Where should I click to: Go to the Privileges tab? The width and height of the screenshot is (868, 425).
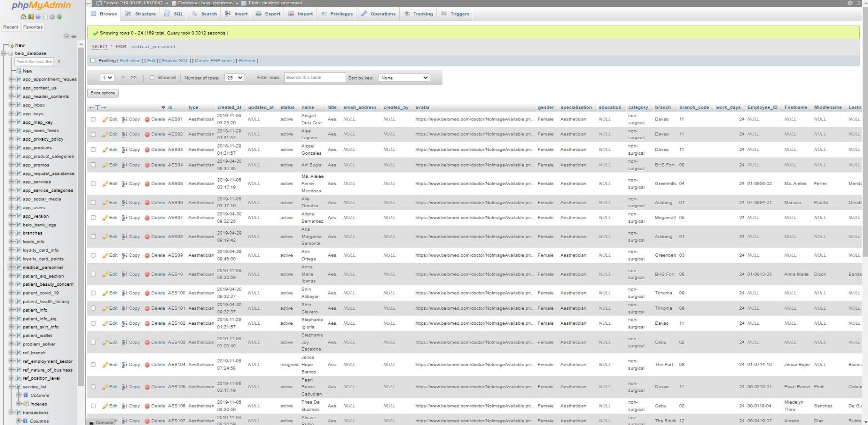(x=337, y=14)
